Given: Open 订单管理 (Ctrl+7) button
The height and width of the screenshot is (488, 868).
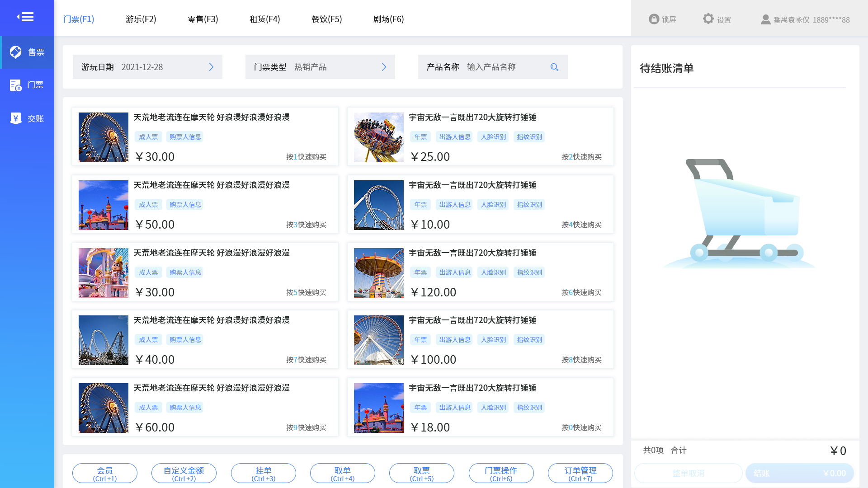Looking at the screenshot, I should pos(580,474).
